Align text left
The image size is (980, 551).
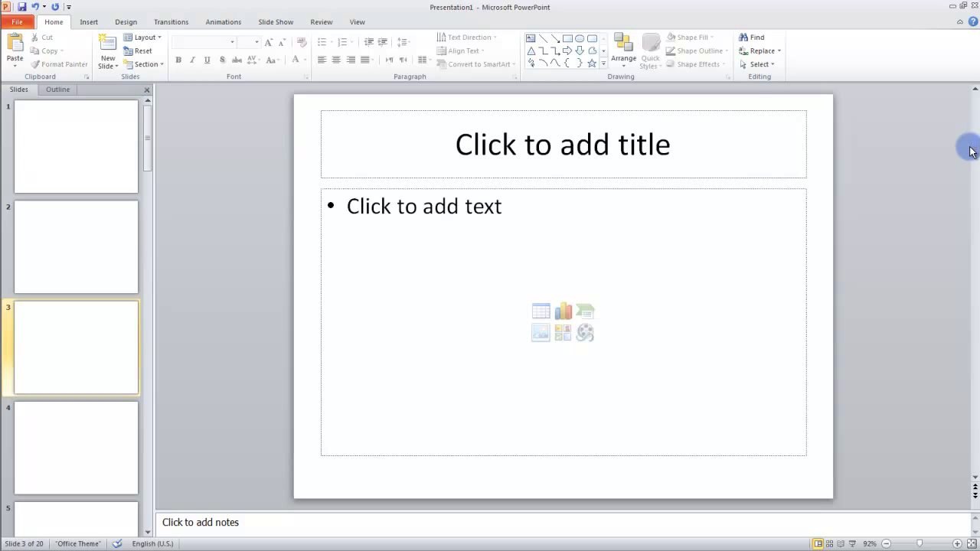point(322,60)
